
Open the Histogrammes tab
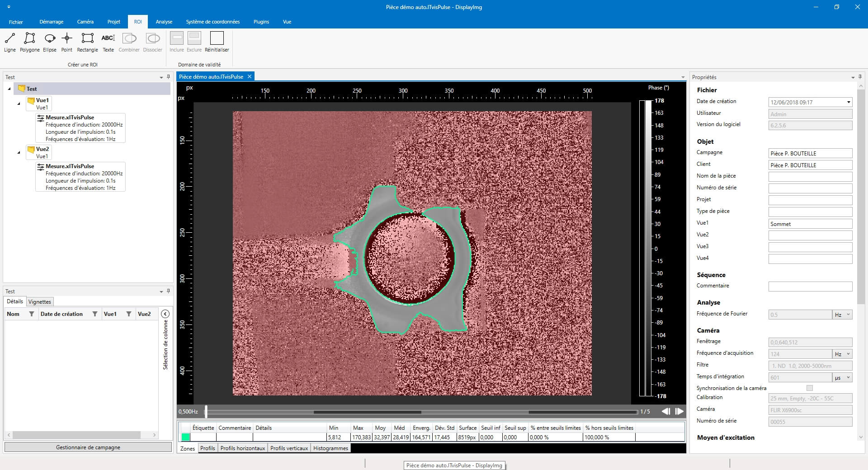(330, 448)
